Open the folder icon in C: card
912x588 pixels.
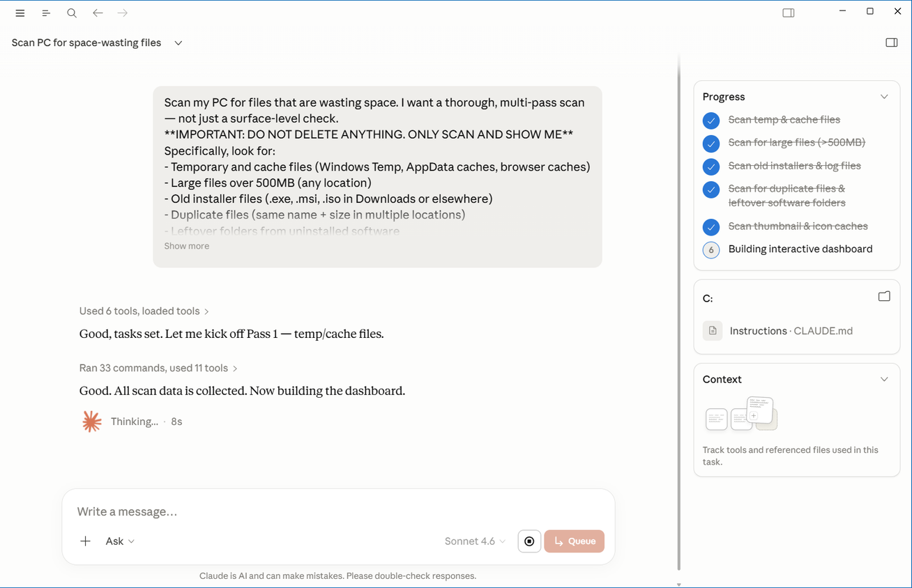point(884,296)
